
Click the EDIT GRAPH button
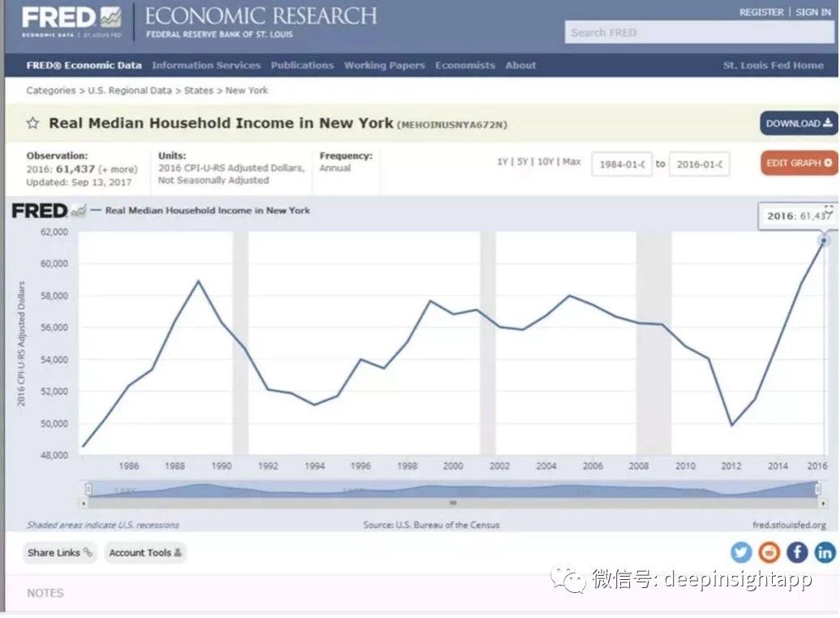799,163
